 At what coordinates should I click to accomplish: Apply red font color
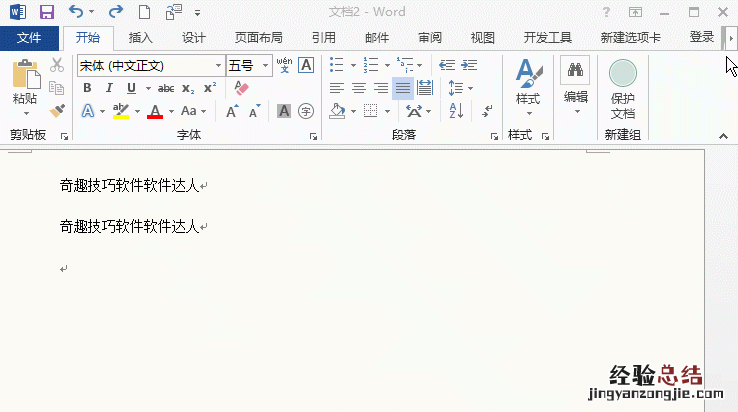(155, 111)
